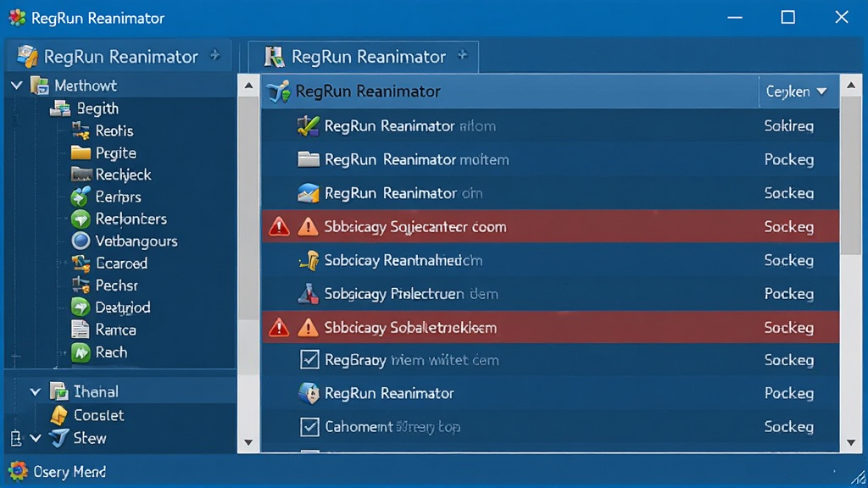Click the Pechsr icon
This screenshot has width=868, height=488.
[x=81, y=286]
